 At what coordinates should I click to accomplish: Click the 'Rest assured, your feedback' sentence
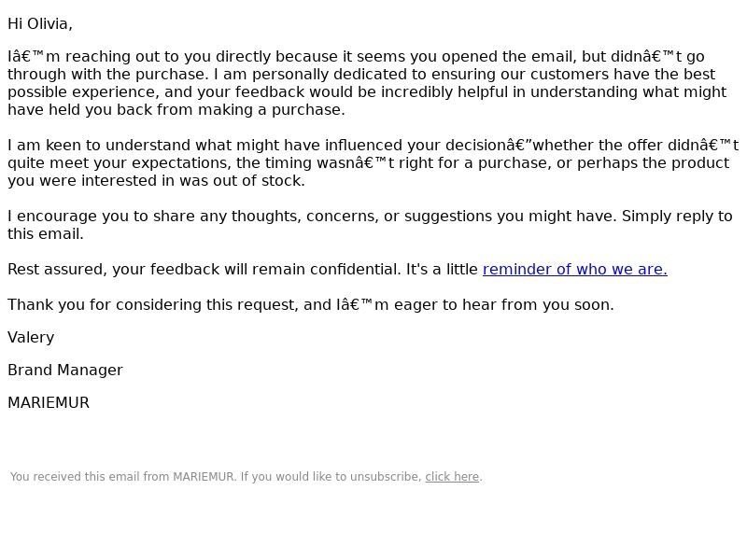pos(204,270)
